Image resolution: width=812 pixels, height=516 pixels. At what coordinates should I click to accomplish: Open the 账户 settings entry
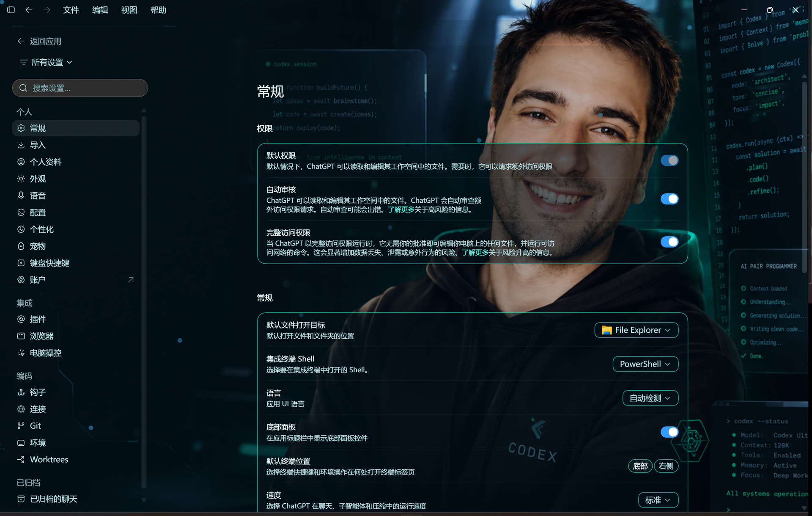76,280
